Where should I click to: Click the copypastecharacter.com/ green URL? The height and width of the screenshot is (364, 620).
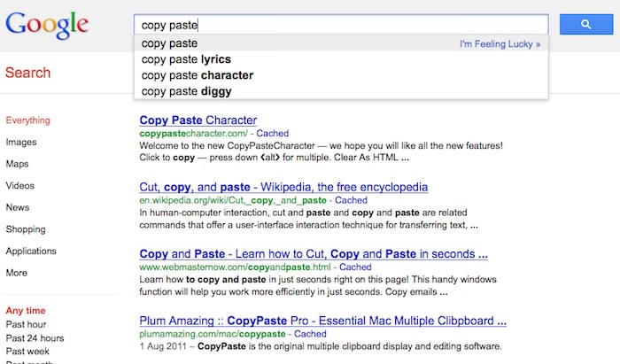pos(194,133)
